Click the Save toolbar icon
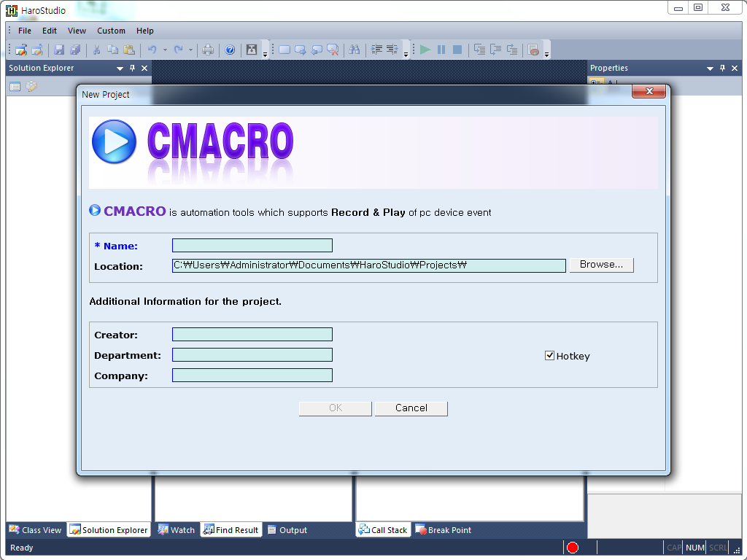 click(x=59, y=50)
